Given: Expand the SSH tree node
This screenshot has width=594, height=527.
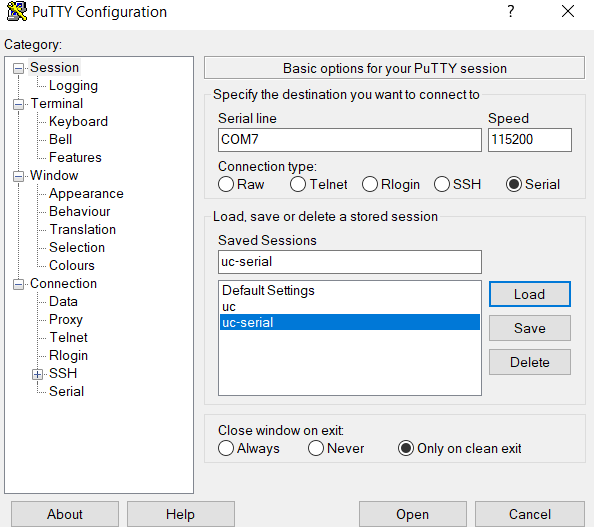Looking at the screenshot, I should pyautogui.click(x=37, y=374).
